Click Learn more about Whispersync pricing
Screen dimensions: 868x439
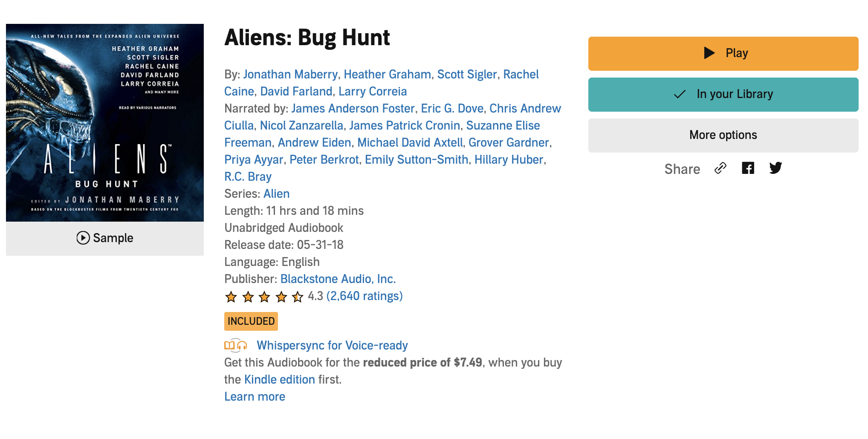[x=255, y=397]
